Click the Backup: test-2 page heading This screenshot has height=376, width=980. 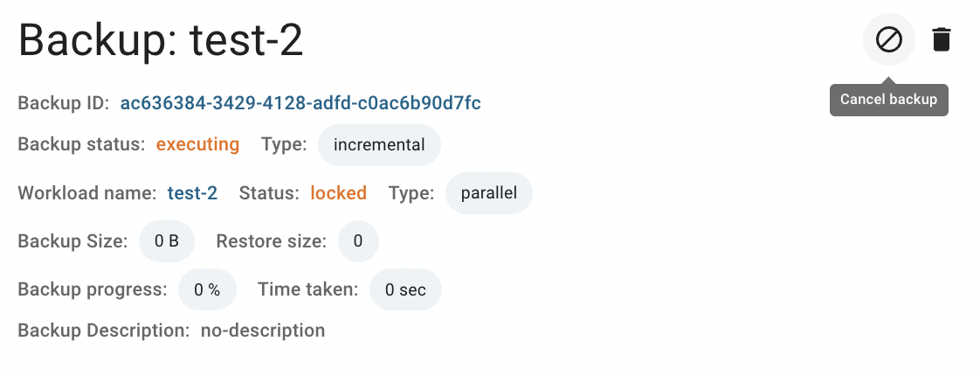click(162, 39)
